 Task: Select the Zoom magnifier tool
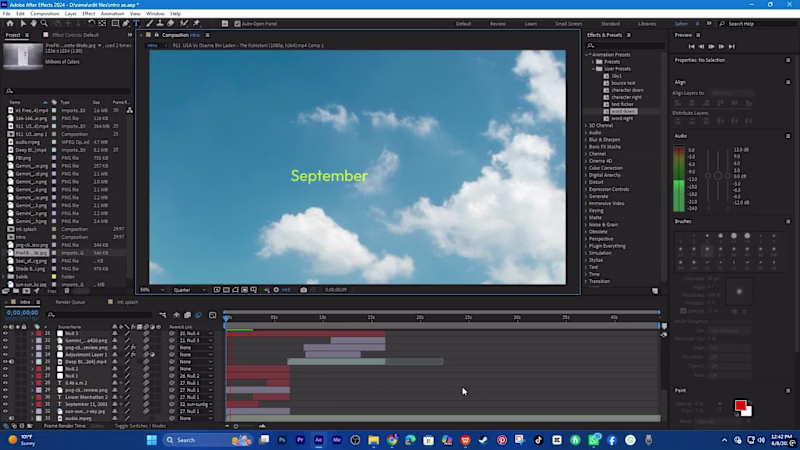click(44, 23)
